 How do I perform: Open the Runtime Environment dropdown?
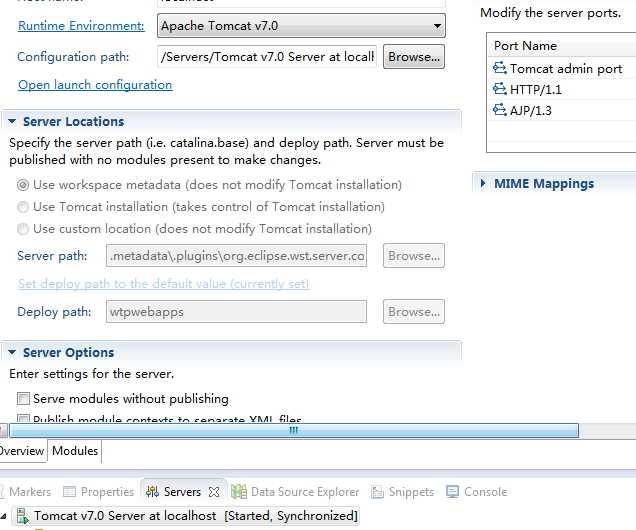pos(301,26)
